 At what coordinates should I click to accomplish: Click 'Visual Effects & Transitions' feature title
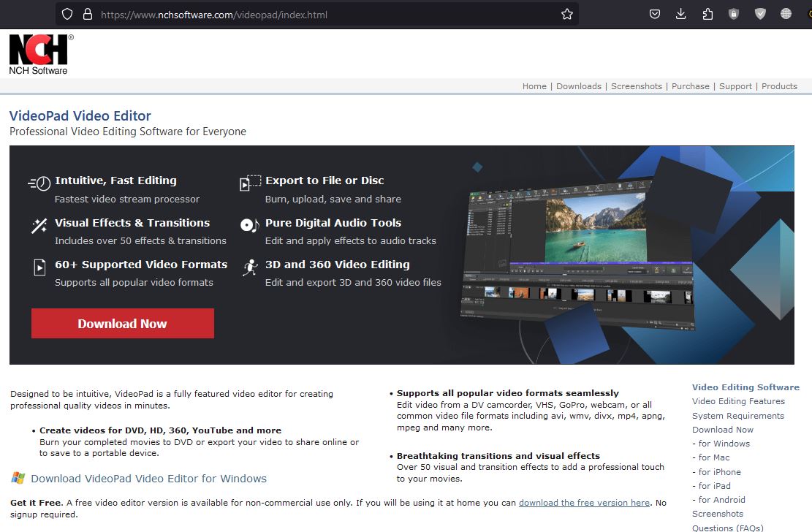click(132, 223)
